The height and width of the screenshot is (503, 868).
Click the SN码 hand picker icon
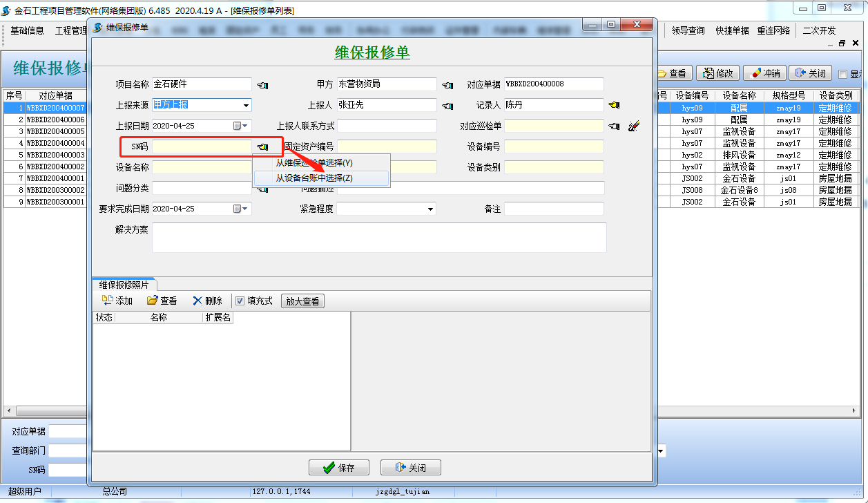tap(262, 147)
